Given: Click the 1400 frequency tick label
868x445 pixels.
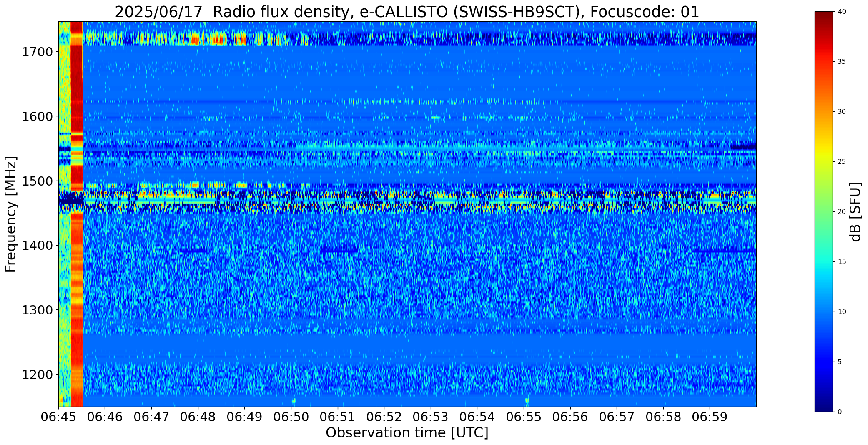Looking at the screenshot, I should [x=37, y=246].
